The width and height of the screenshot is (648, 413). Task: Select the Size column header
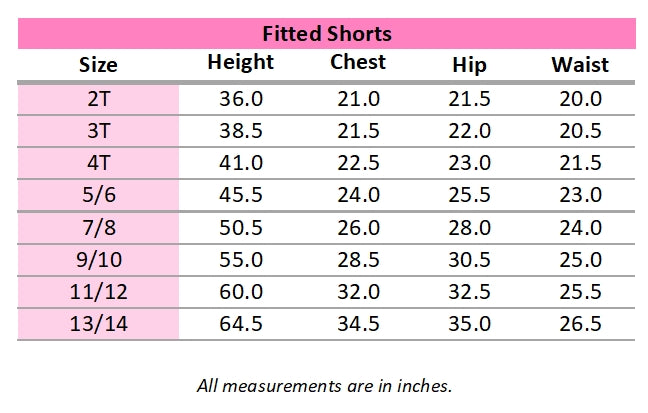pyautogui.click(x=98, y=65)
